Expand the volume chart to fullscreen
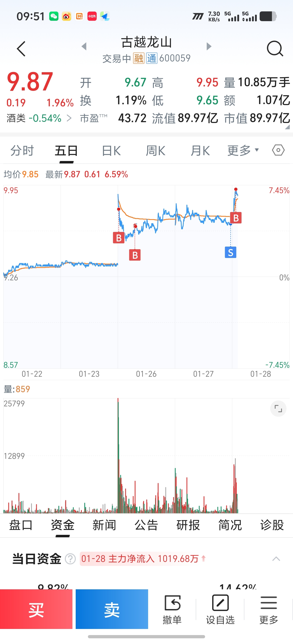The image size is (293, 644). 278,409
